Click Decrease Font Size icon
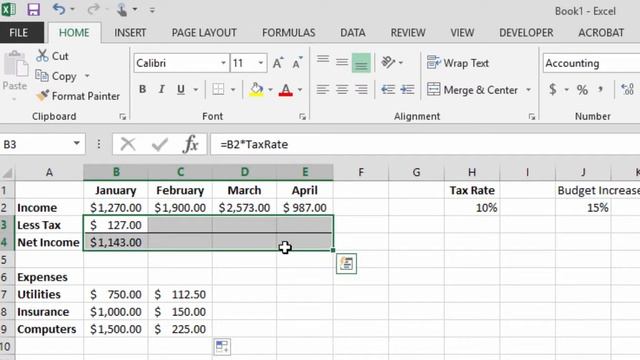Image resolution: width=640 pixels, height=360 pixels. [x=297, y=63]
